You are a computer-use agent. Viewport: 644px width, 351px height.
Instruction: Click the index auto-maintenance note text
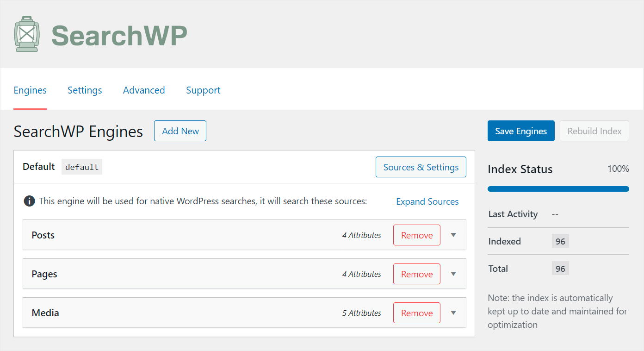point(557,311)
